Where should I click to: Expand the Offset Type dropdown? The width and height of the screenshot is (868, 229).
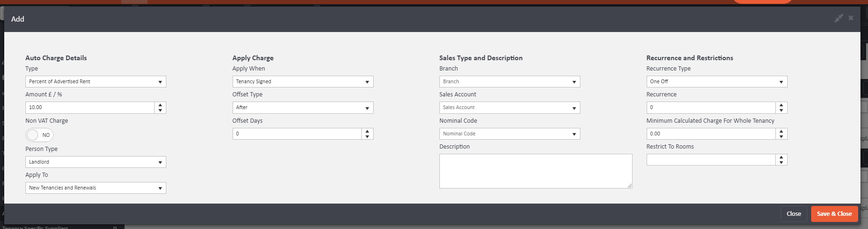coord(303,108)
